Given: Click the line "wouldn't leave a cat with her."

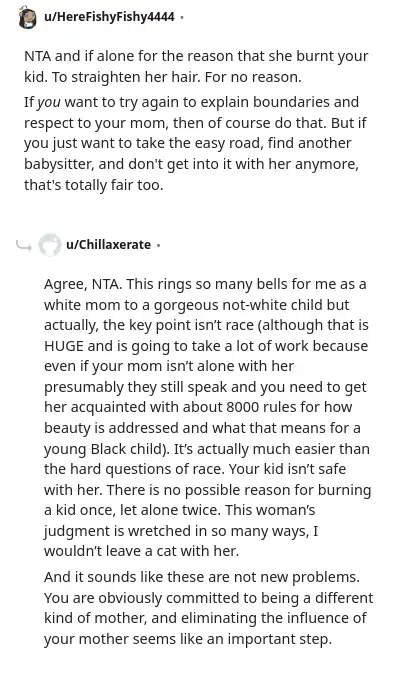Looking at the screenshot, I should tap(141, 551).
